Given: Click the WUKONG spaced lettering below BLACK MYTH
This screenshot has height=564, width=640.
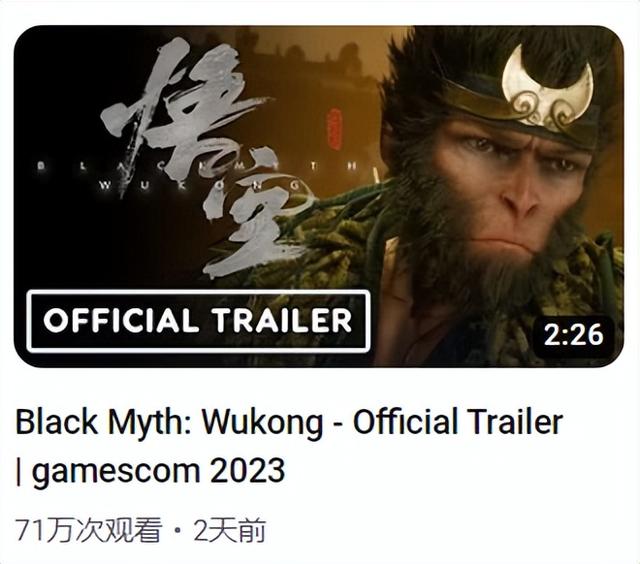Looking at the screenshot, I should (202, 186).
